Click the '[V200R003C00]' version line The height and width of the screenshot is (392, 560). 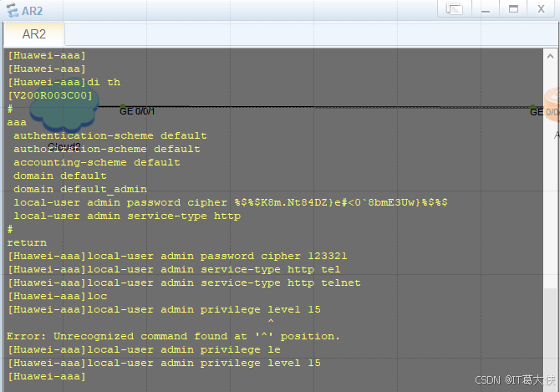[x=50, y=95]
